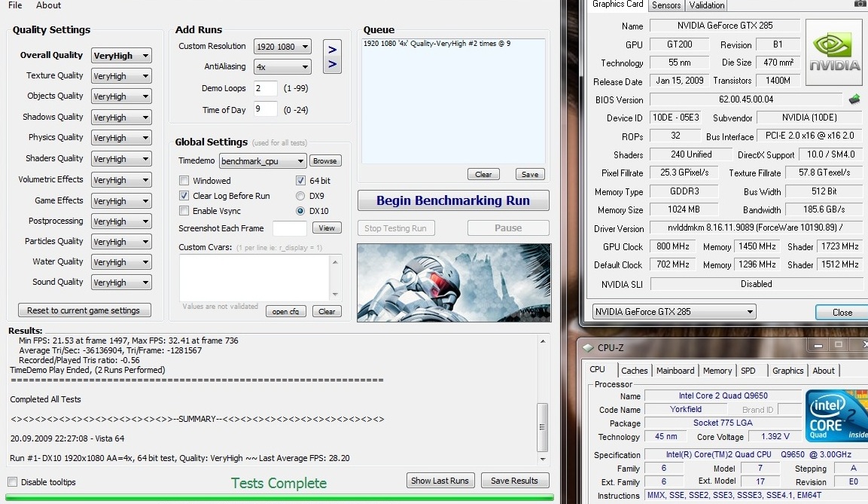Click the BIOS save chip icon in GPU-Z
868x504 pixels.
854,99
